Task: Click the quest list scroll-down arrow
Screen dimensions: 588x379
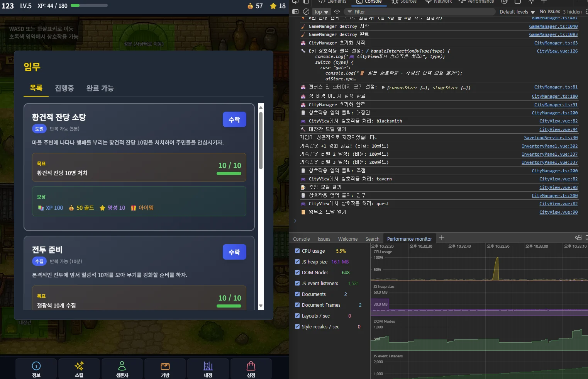Action: pyautogui.click(x=261, y=306)
